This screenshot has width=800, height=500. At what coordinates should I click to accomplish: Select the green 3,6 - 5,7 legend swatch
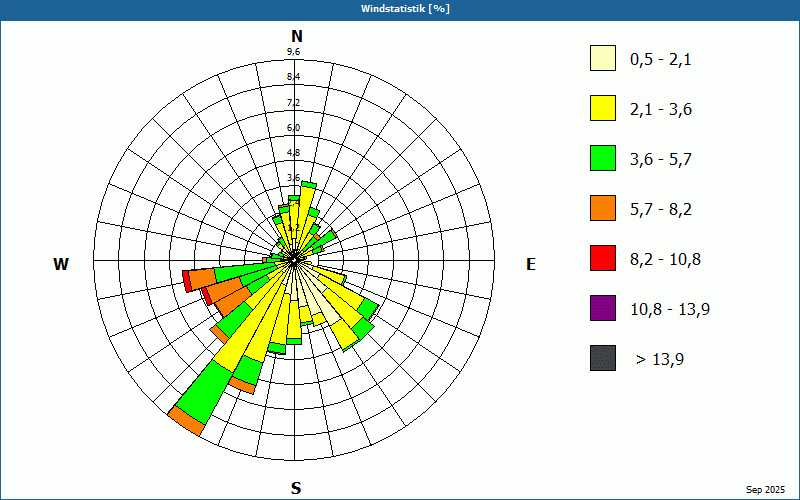pos(603,158)
